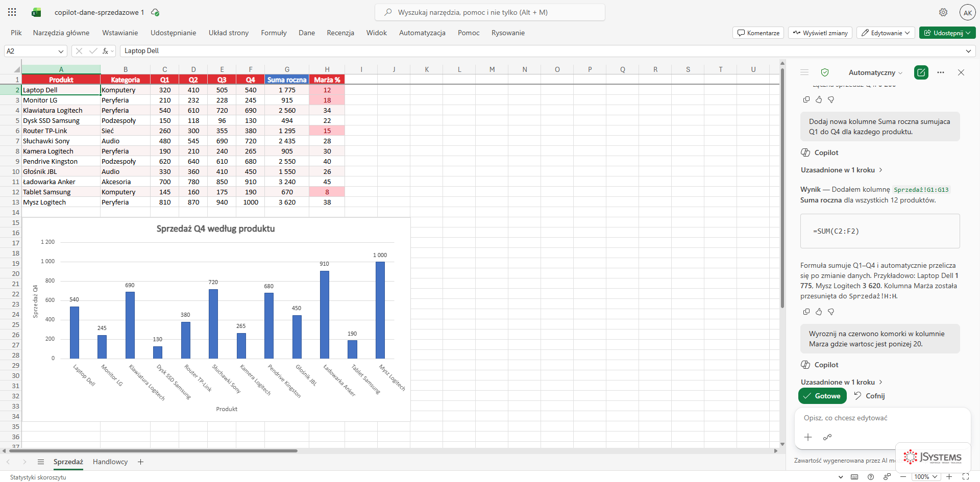Switch to the Handlowcy sheet tab
Screen dimensions: 980x482
coord(110,462)
